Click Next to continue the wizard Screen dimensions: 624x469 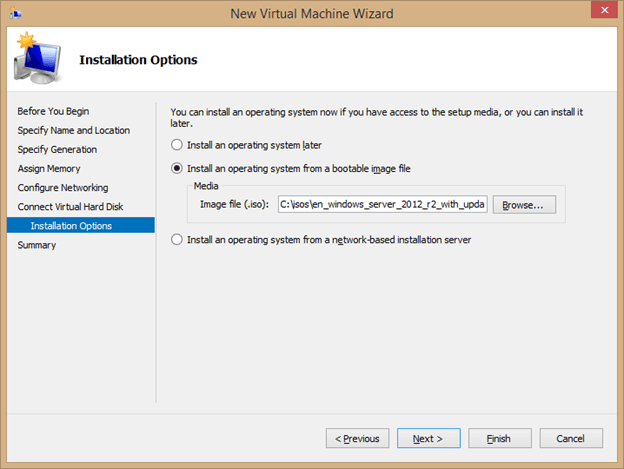(x=428, y=438)
